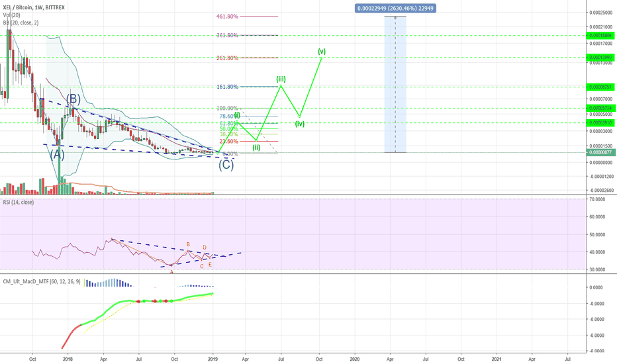617x364 pixels.
Task: Select the 100.00% Fibonacci level label
Action: point(227,109)
